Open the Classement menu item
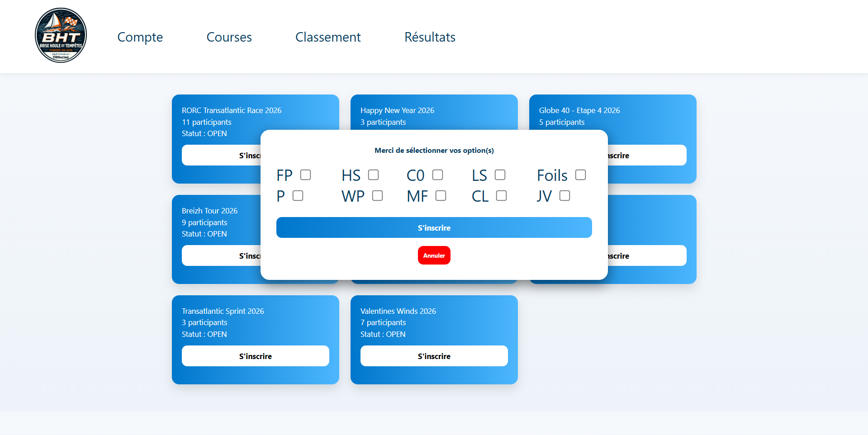Image resolution: width=868 pixels, height=435 pixels. pyautogui.click(x=328, y=37)
